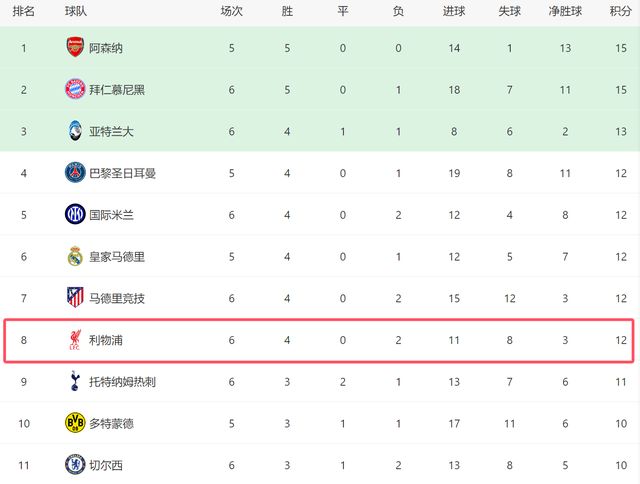Click the Bayern Munich club crest
Image resolution: width=640 pixels, height=484 pixels.
75,89
